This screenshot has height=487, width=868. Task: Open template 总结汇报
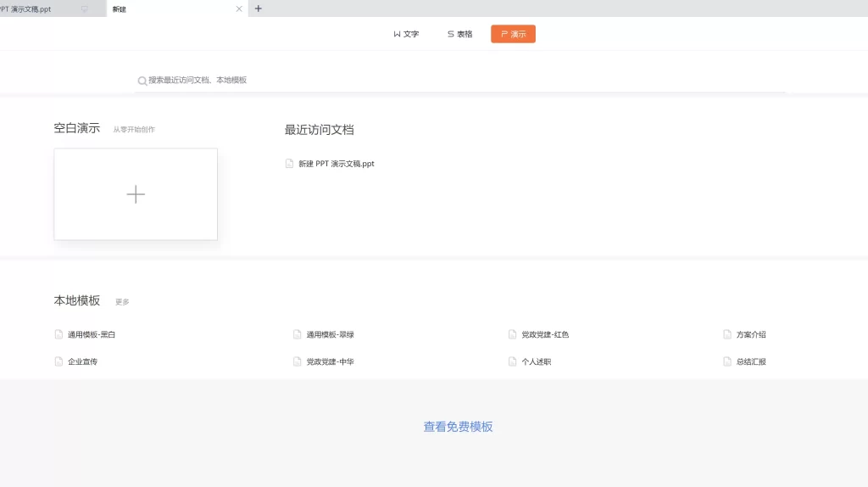[751, 361]
